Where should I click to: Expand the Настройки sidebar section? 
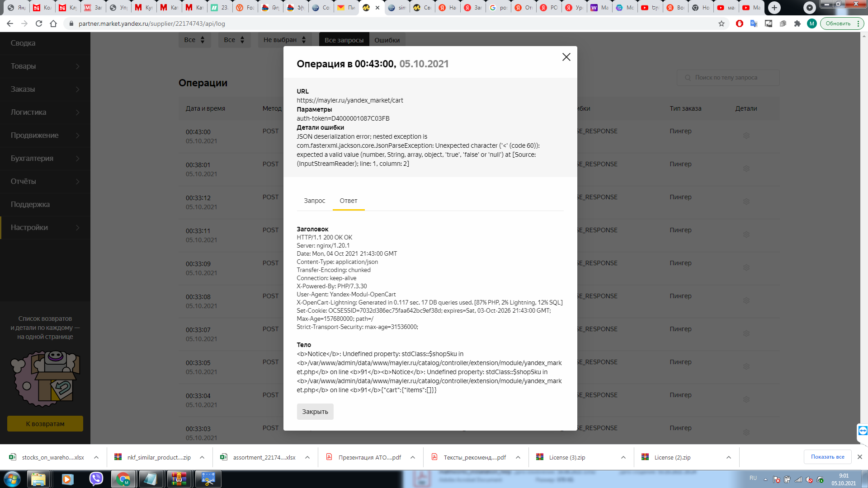[45, 228]
